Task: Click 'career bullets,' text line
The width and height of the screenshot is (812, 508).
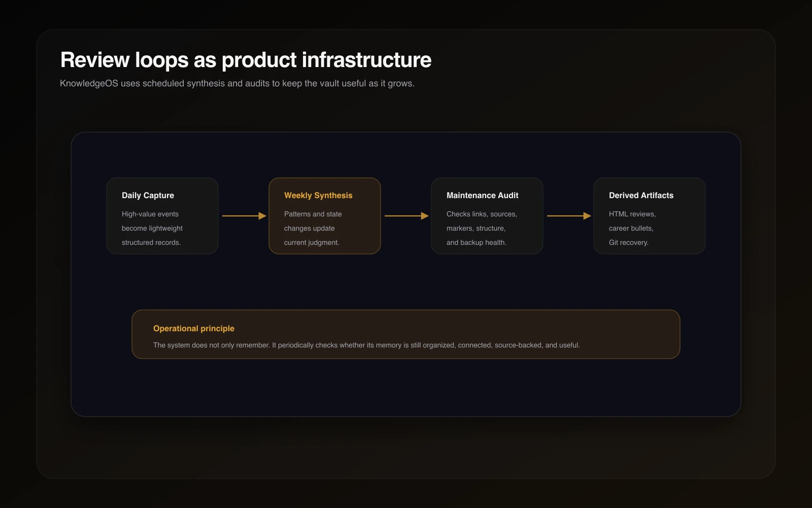Action: (631, 229)
